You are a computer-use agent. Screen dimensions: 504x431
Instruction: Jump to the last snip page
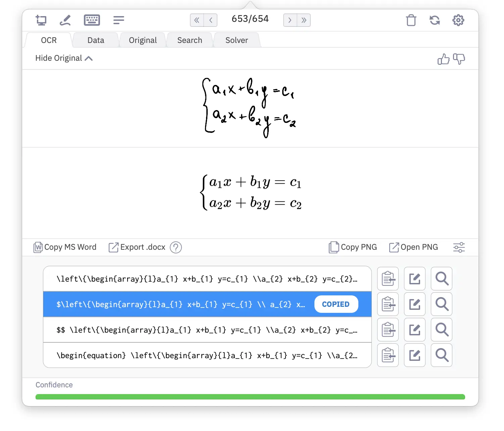point(304,20)
